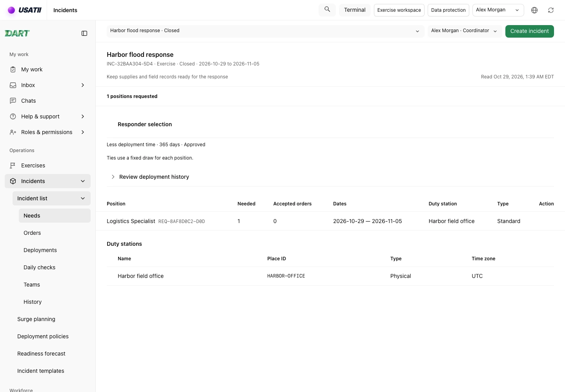Click the Terminal button
Screen dimensions: 565x392
(355, 10)
